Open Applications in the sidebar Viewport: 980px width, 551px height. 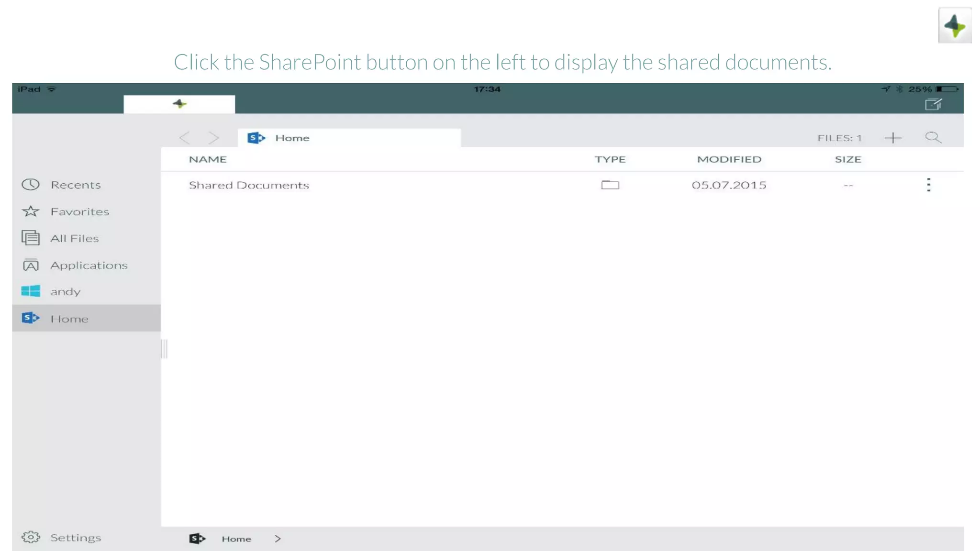[86, 265]
